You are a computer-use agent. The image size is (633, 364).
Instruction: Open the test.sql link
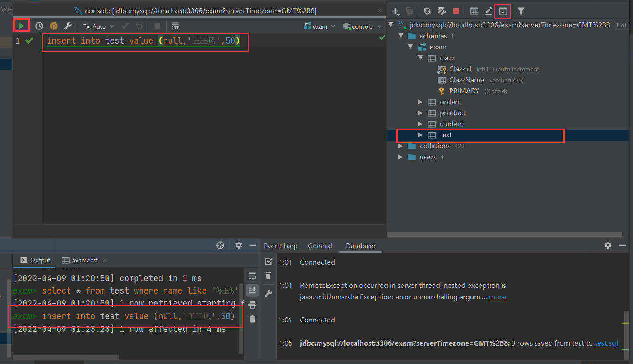click(x=606, y=343)
